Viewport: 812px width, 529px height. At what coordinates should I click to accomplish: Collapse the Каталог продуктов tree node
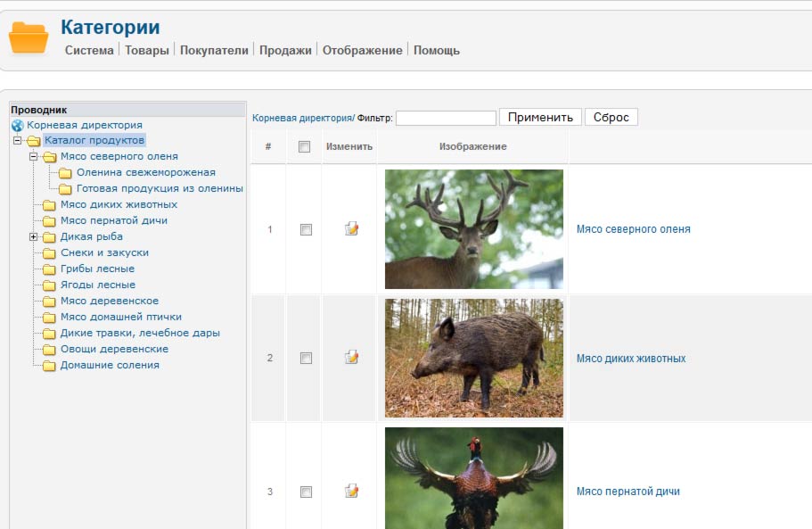(18, 140)
